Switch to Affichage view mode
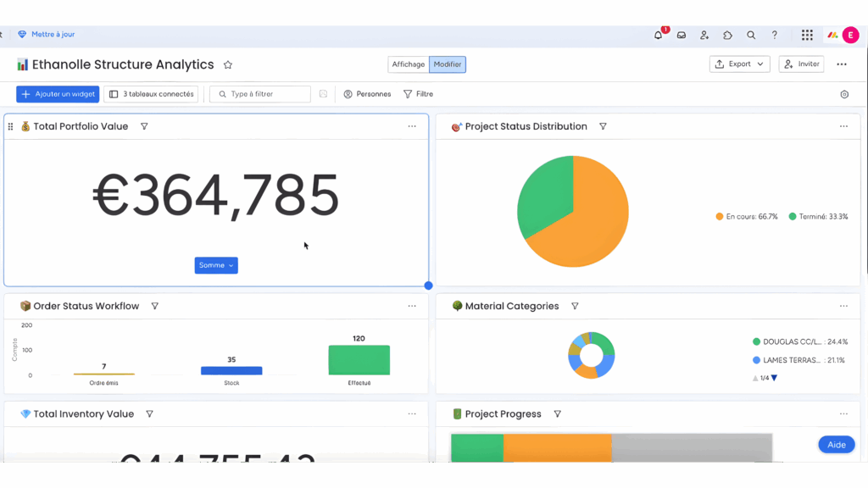The width and height of the screenshot is (868, 488). click(408, 64)
